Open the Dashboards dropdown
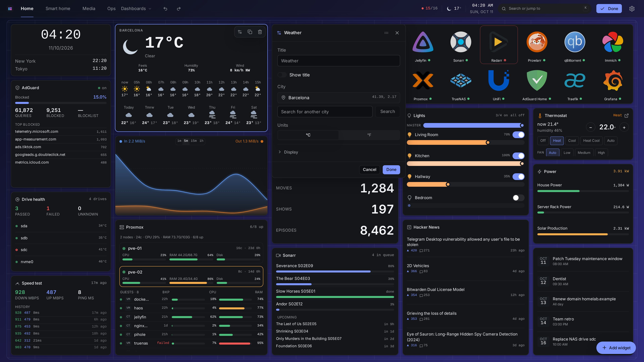Viewport: 644px width, 362px height. coord(136,9)
